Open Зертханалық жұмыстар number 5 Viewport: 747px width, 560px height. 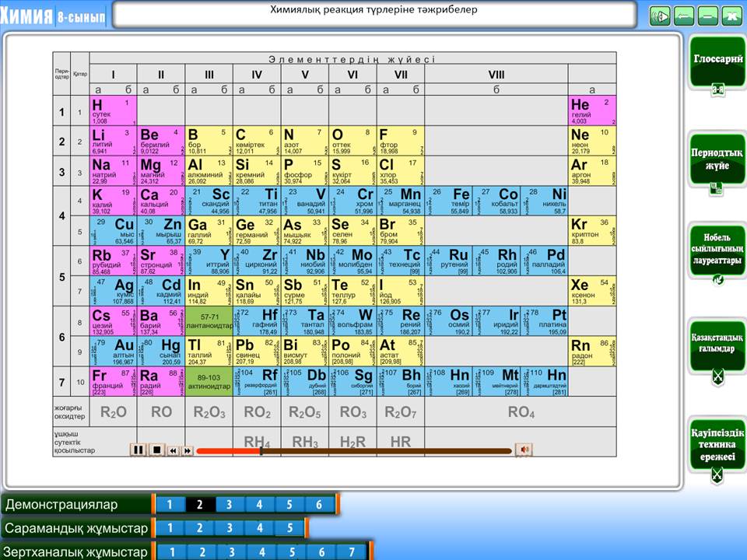point(292,552)
